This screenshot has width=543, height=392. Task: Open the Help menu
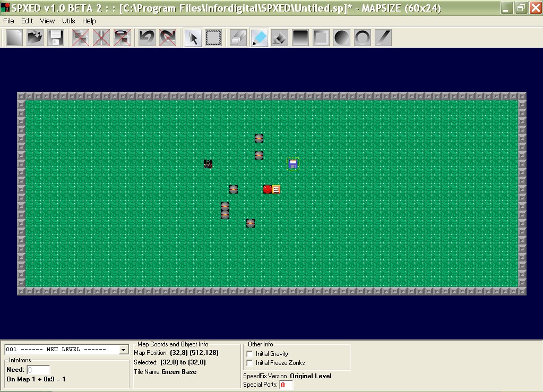coord(89,21)
